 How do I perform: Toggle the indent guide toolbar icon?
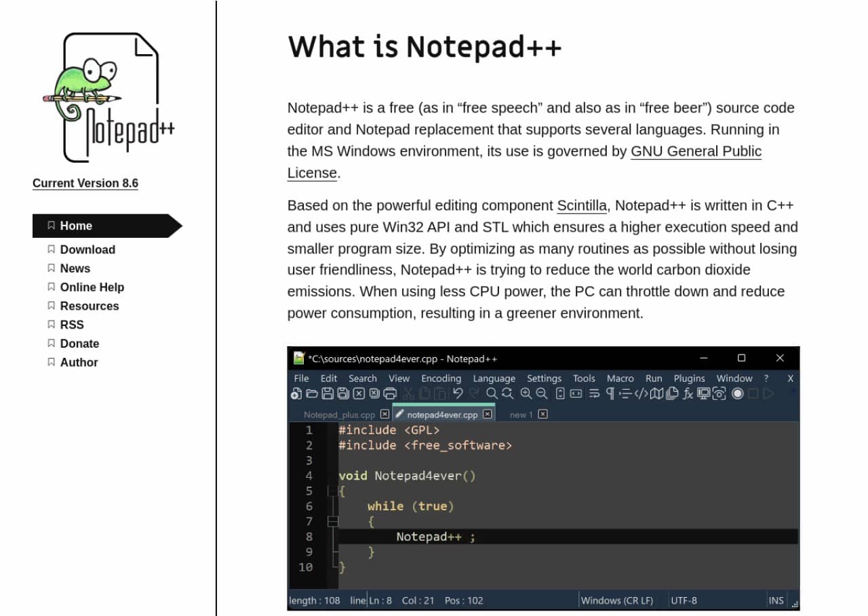pyautogui.click(x=626, y=393)
